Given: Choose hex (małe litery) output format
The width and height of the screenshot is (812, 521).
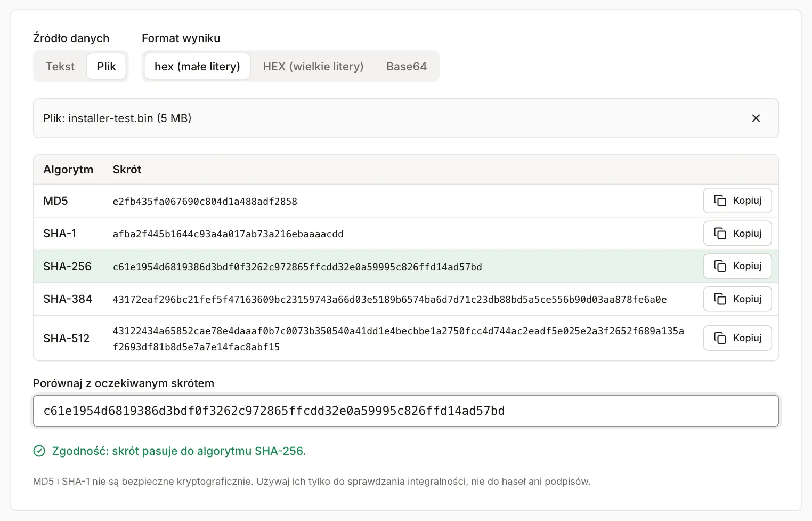Looking at the screenshot, I should (197, 67).
